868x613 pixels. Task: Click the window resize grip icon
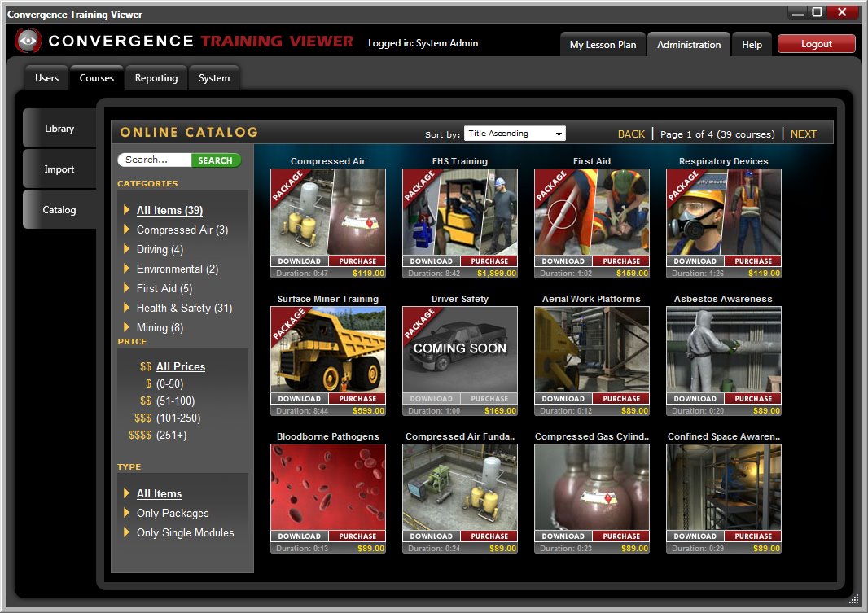pyautogui.click(x=853, y=599)
